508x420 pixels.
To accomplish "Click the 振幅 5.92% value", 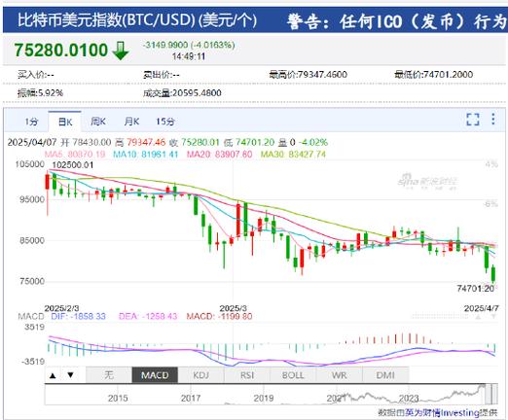I will click(x=40, y=93).
